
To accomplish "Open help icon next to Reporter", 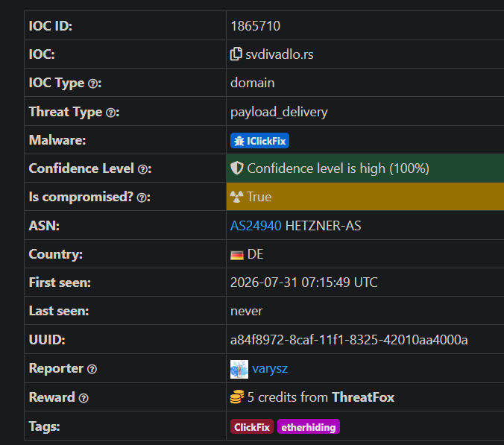I will [x=92, y=369].
